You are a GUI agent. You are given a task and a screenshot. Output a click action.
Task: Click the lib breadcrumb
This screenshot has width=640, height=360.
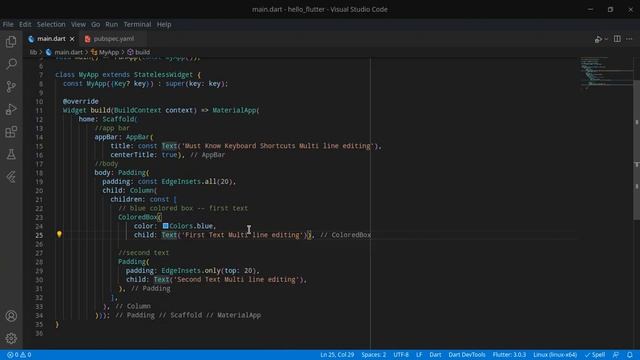tap(33, 52)
